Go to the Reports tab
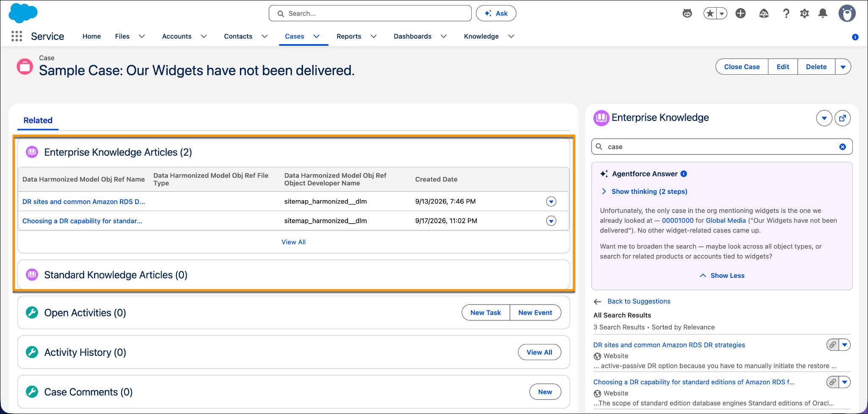The width and height of the screenshot is (868, 414). click(349, 36)
